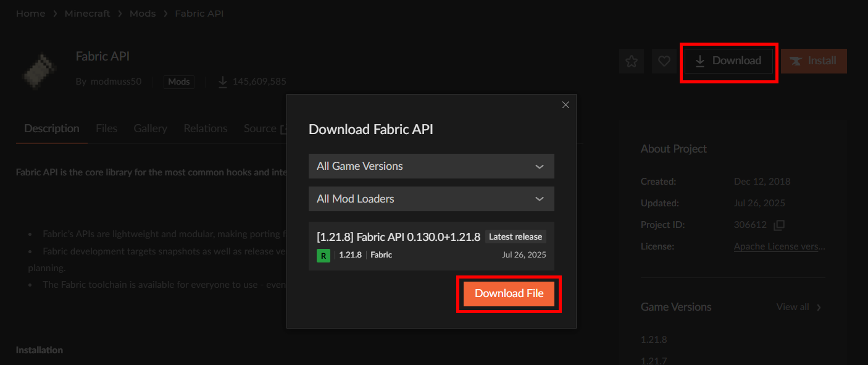This screenshot has height=365, width=868.
Task: Click the star favorite icon
Action: [632, 61]
